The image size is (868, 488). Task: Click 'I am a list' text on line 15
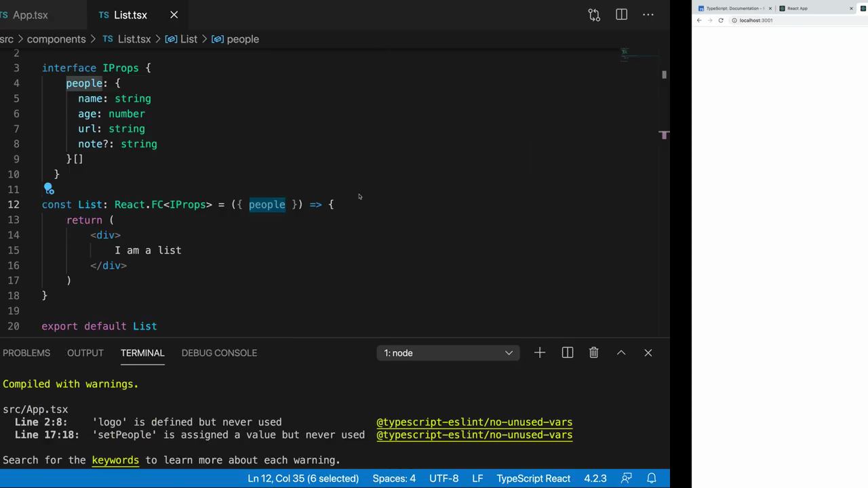tap(148, 250)
